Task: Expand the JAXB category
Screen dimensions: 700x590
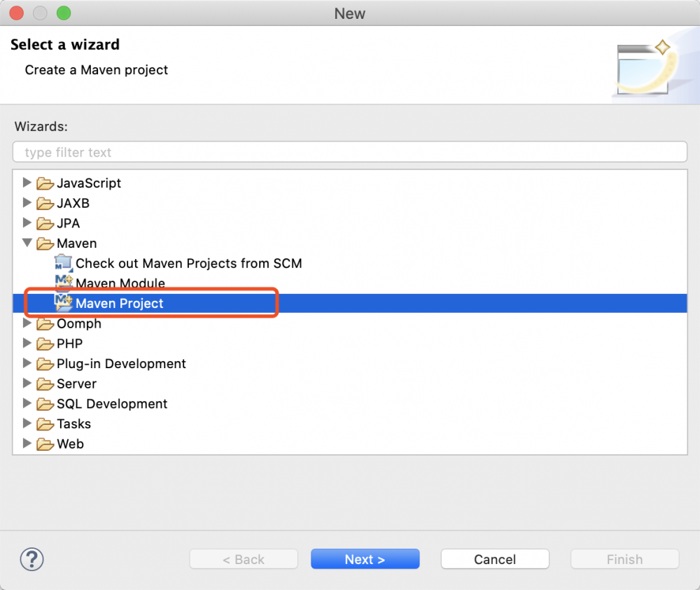Action: (27, 203)
